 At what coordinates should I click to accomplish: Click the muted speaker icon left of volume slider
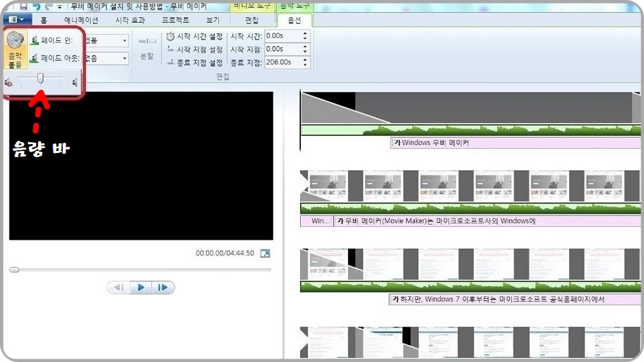point(8,83)
